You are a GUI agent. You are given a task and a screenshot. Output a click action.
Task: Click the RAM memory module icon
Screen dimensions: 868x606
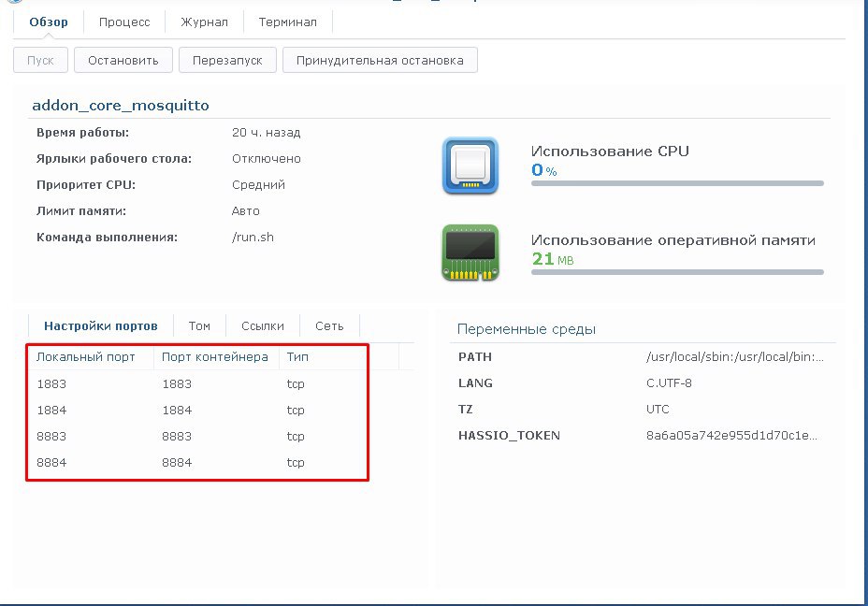(470, 252)
